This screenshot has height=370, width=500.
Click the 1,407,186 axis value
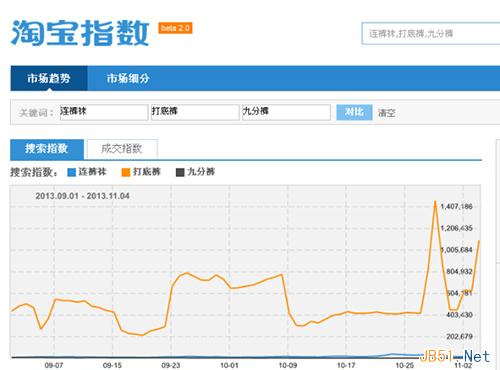tap(456, 207)
